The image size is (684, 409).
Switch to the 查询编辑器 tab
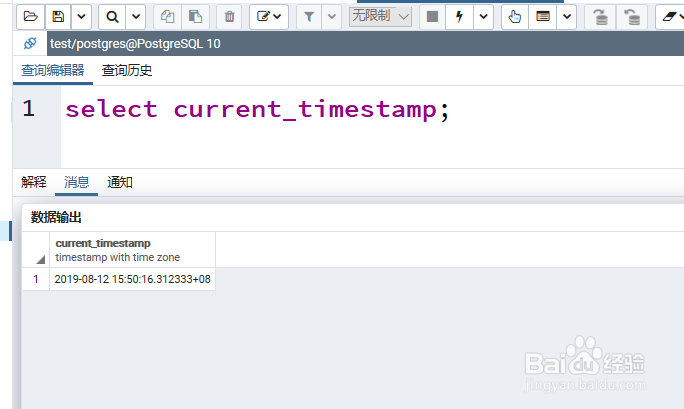tap(53, 70)
